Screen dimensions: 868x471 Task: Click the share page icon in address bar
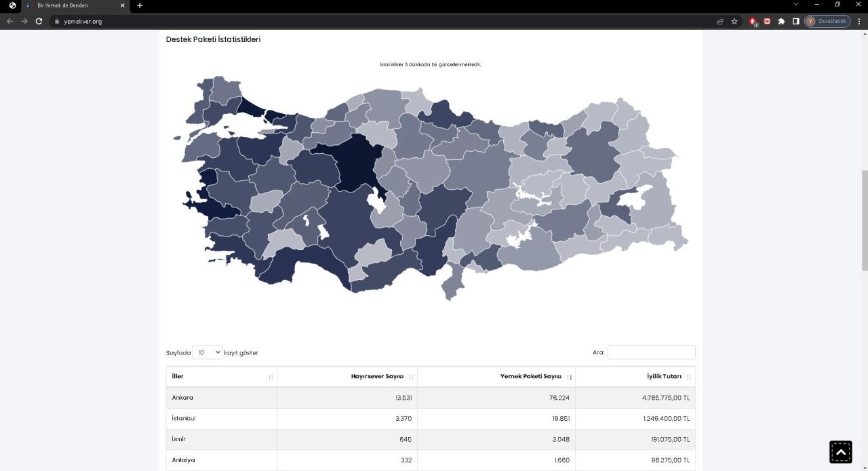(x=719, y=21)
